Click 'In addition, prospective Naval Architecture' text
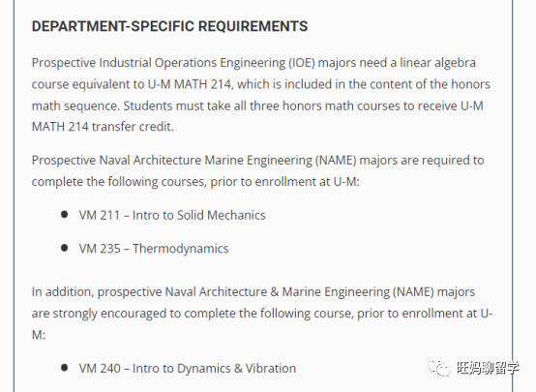The height and width of the screenshot is (392, 536). (x=149, y=292)
